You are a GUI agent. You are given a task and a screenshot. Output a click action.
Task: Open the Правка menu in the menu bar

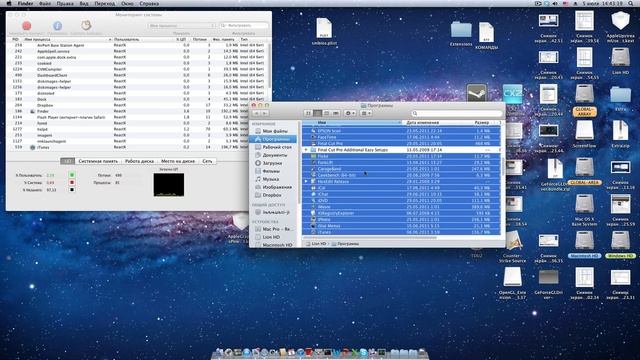tap(65, 4)
